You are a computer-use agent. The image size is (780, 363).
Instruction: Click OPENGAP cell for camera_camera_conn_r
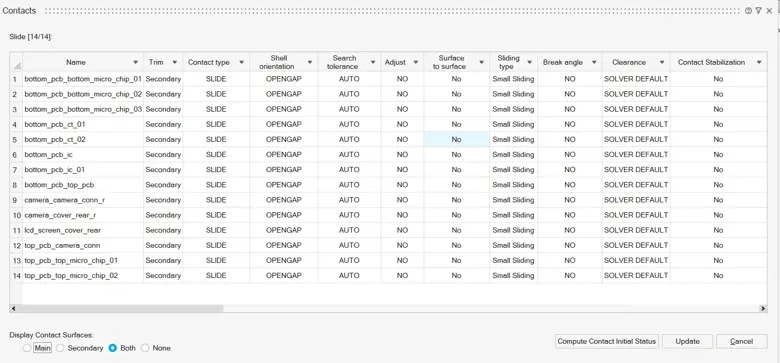tap(284, 200)
